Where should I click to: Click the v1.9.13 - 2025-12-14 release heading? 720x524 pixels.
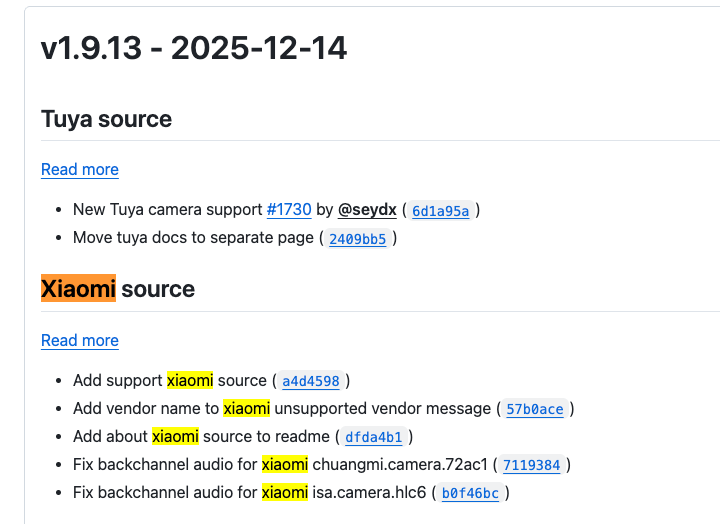194,48
